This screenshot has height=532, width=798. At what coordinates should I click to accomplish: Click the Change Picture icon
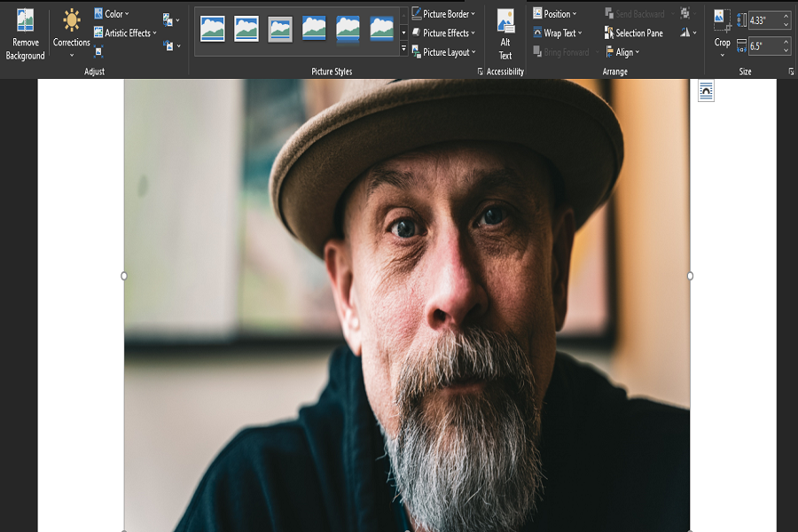[167, 20]
